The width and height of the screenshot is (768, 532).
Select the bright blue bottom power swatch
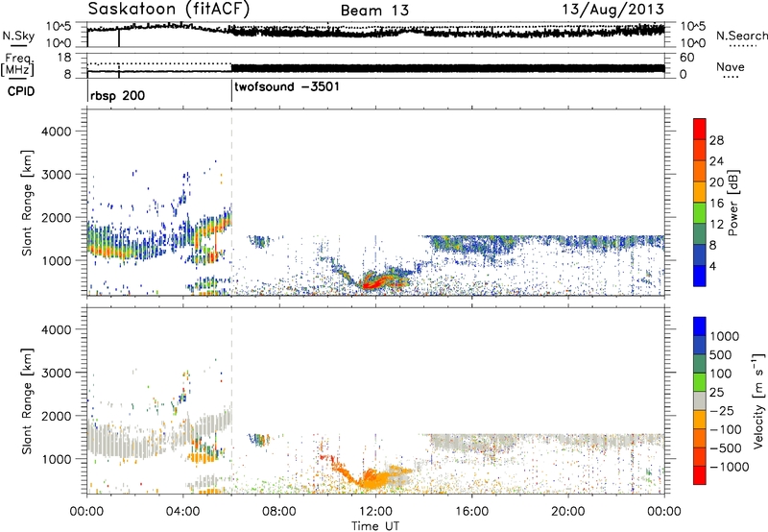click(x=700, y=277)
